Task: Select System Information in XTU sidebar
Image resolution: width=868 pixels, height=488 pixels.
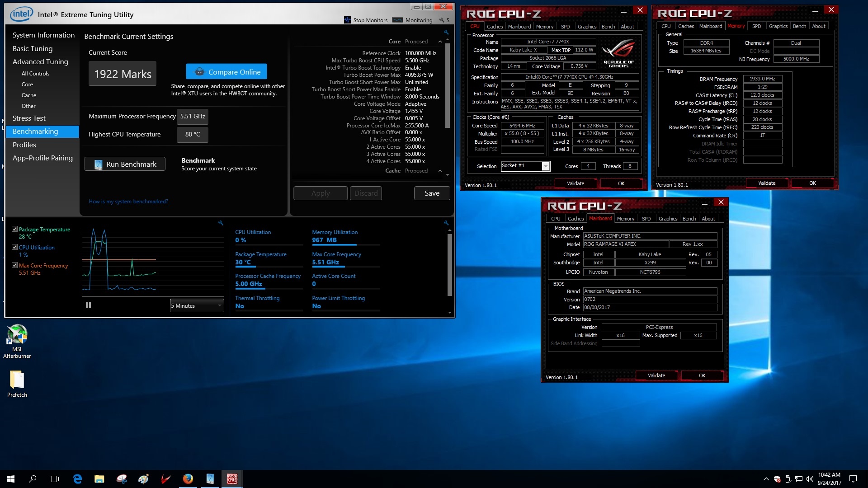Action: 43,35
